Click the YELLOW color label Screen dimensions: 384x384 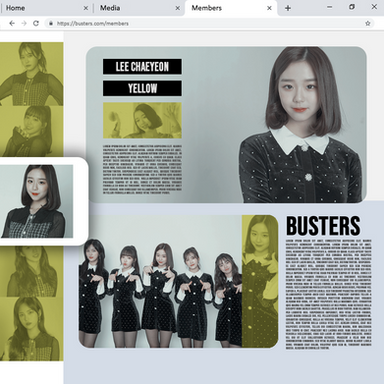(142, 88)
